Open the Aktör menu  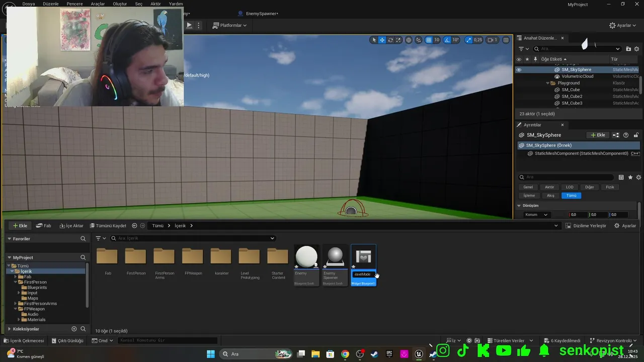(156, 4)
